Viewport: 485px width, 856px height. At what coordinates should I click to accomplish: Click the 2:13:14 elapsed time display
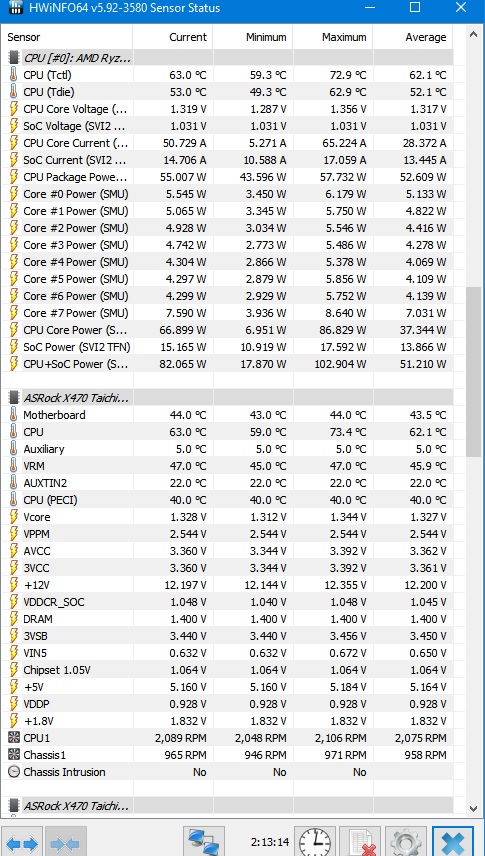[x=270, y=841]
